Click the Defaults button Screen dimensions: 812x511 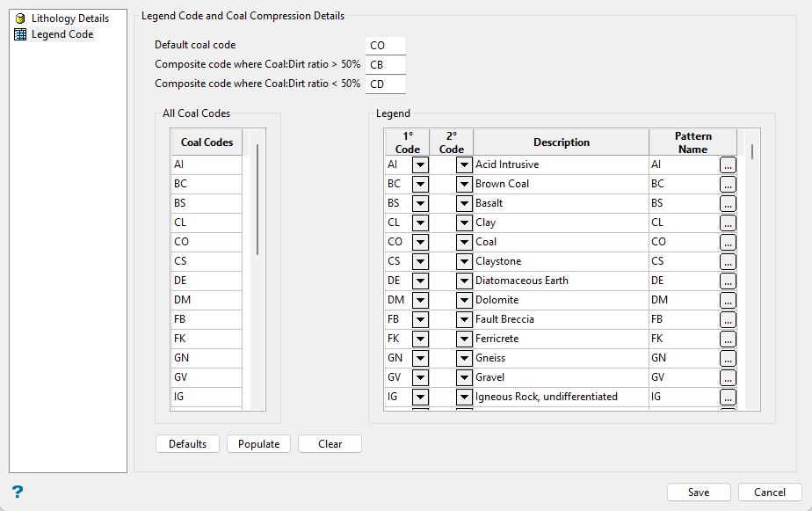click(188, 444)
